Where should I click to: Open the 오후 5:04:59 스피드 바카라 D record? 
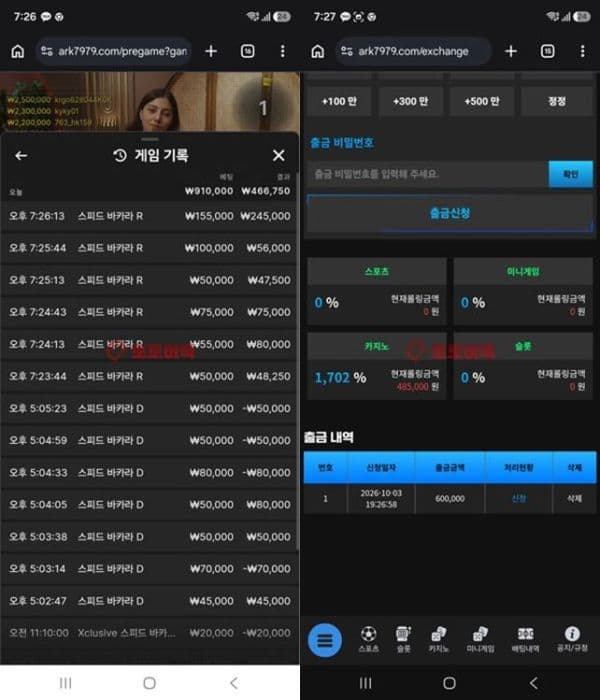point(149,441)
